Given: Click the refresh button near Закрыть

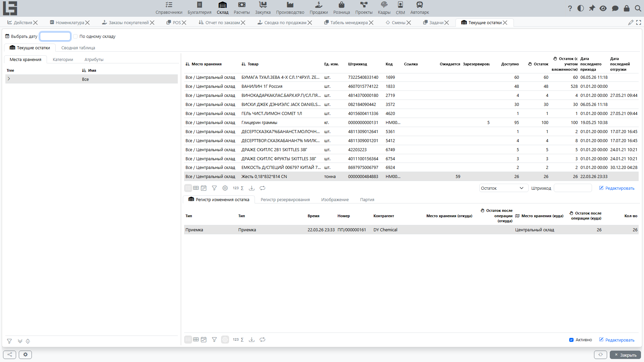Looking at the screenshot, I should (x=600, y=355).
